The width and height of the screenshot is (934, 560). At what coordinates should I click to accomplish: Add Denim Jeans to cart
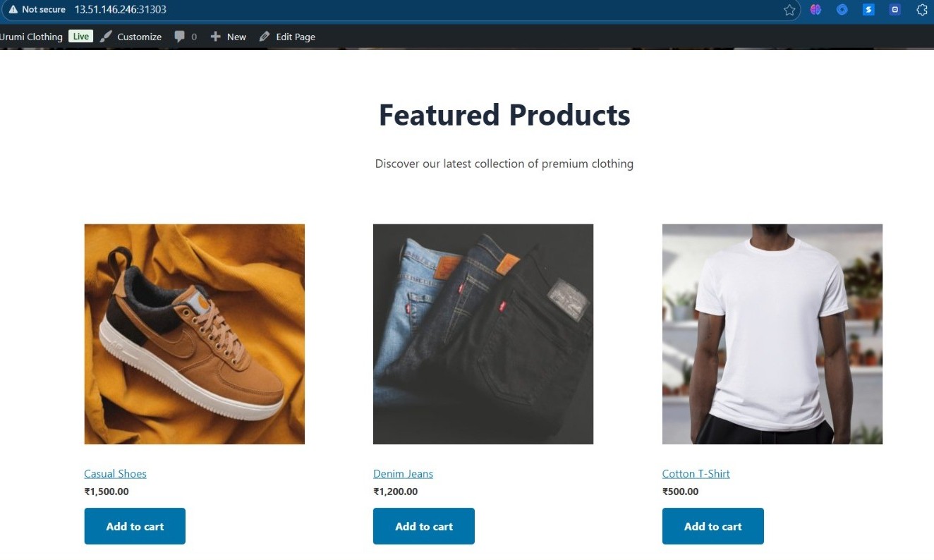coord(424,526)
